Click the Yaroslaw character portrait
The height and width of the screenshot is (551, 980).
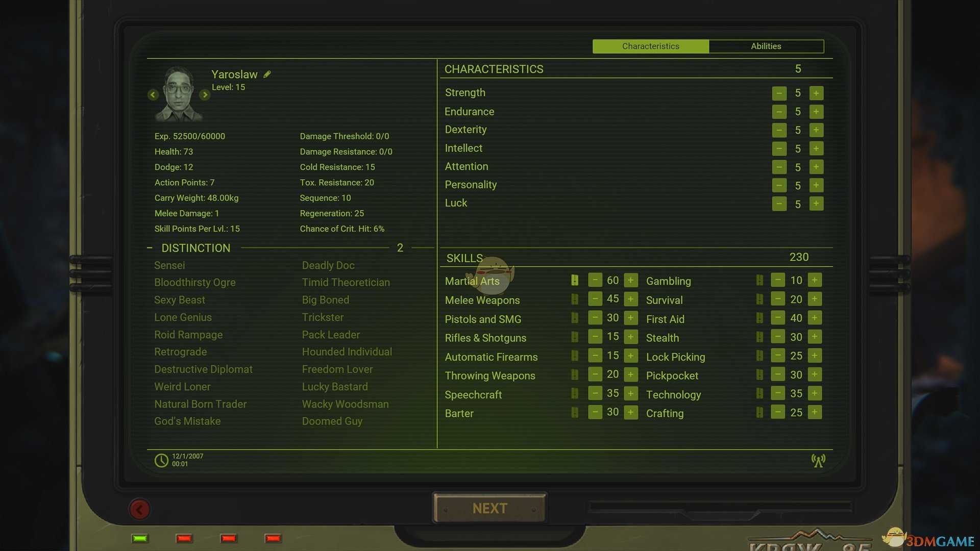[x=179, y=94]
